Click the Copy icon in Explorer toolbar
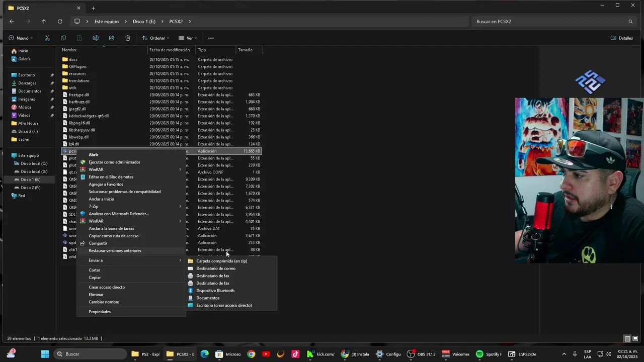 click(63, 38)
